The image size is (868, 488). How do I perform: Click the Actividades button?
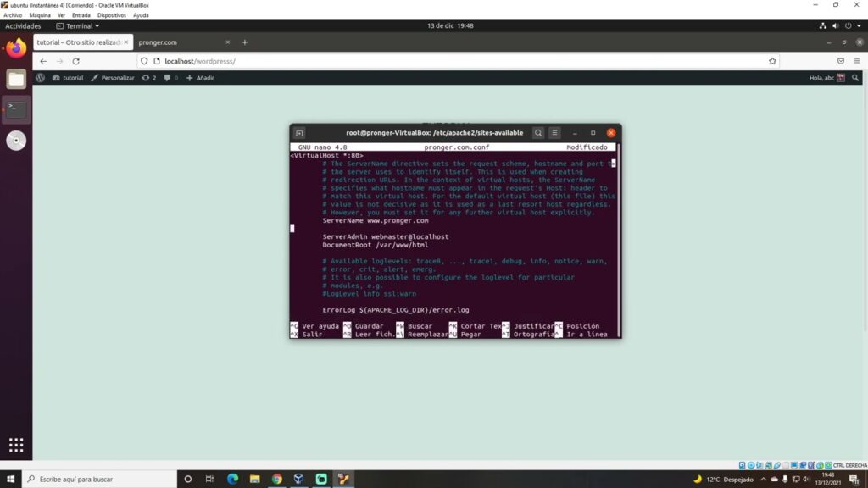(23, 26)
